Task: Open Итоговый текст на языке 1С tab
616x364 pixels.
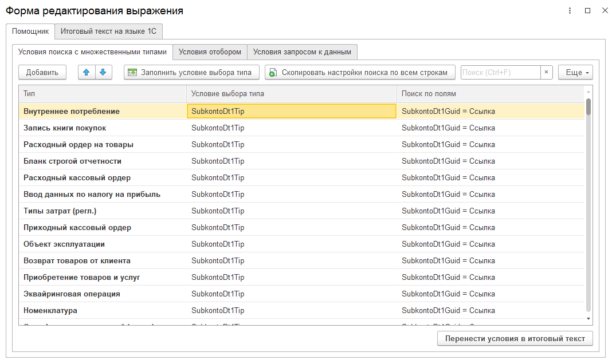Action: [x=108, y=31]
